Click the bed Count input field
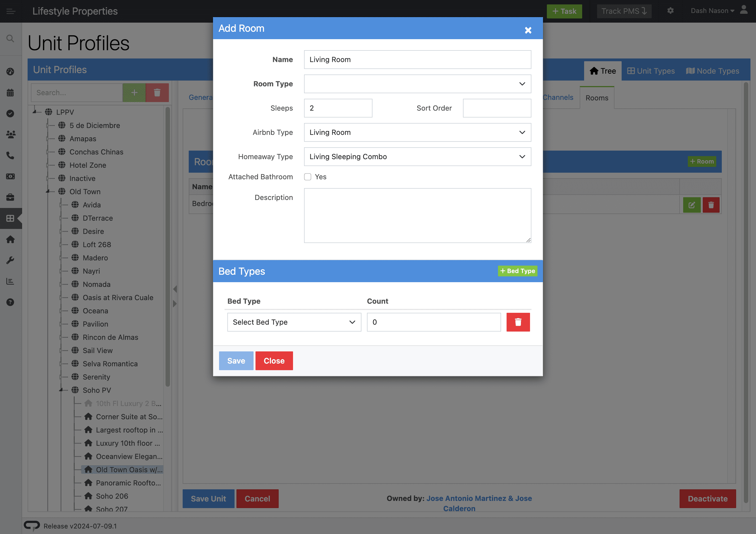Viewport: 756px width, 534px height. [434, 322]
